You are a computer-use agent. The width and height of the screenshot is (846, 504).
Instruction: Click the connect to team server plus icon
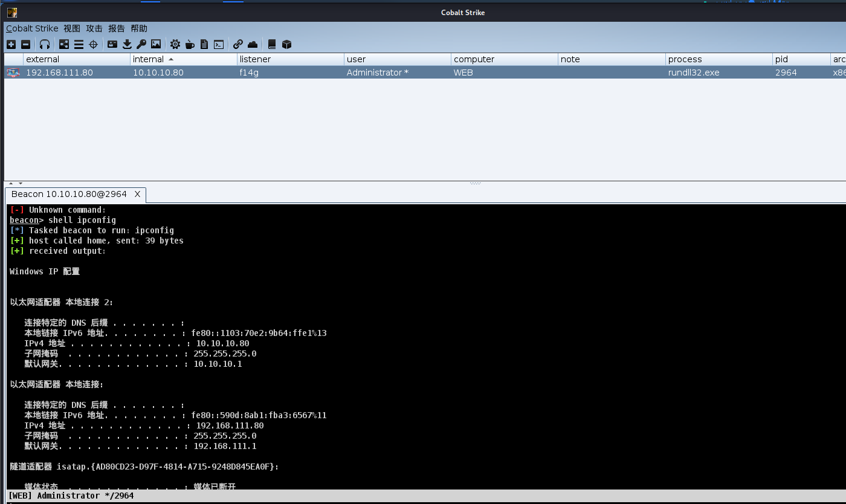[x=11, y=44]
